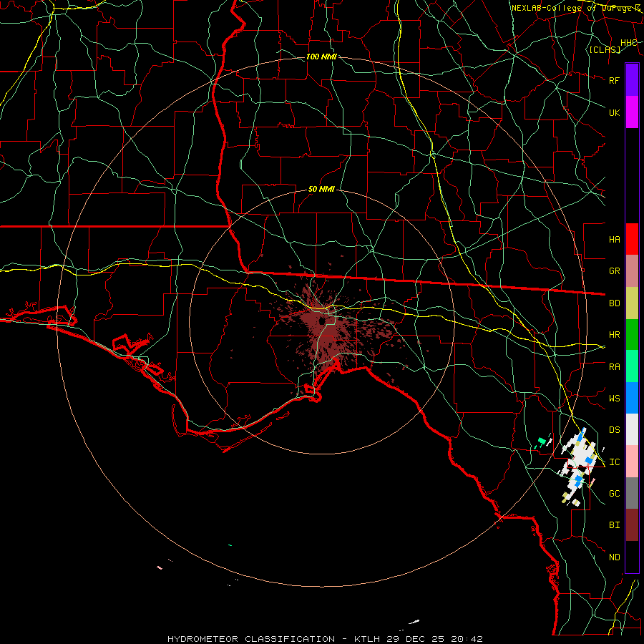Click the small green rain echo patch
Image resolution: width=644 pixels, height=644 pixels.
542,441
